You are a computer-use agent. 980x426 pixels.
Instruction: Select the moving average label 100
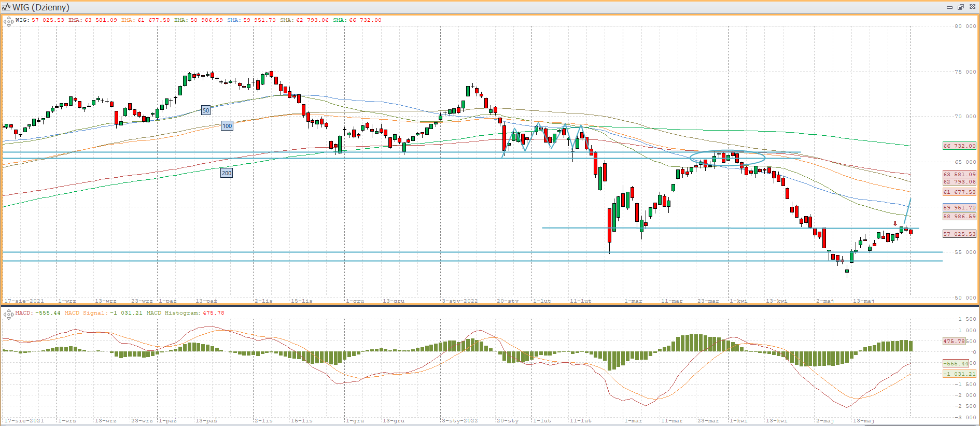[x=227, y=126]
